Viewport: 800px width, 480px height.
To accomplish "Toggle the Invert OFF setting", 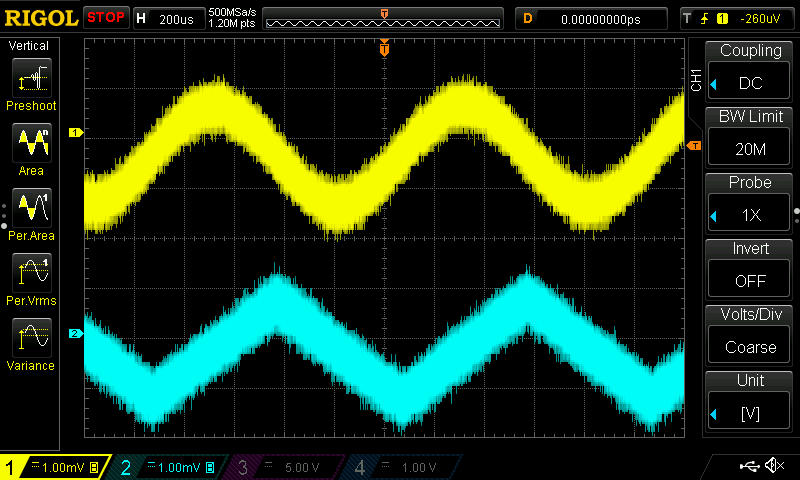I will [750, 268].
